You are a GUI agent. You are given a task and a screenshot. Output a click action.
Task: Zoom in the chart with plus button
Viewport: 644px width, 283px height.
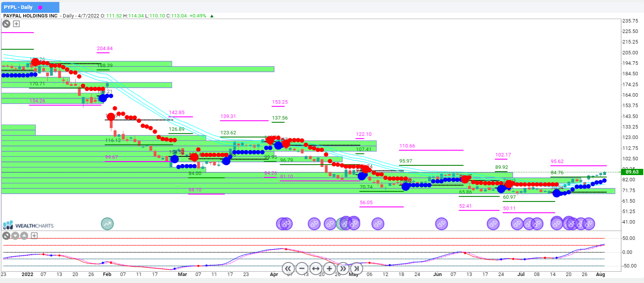(329, 268)
